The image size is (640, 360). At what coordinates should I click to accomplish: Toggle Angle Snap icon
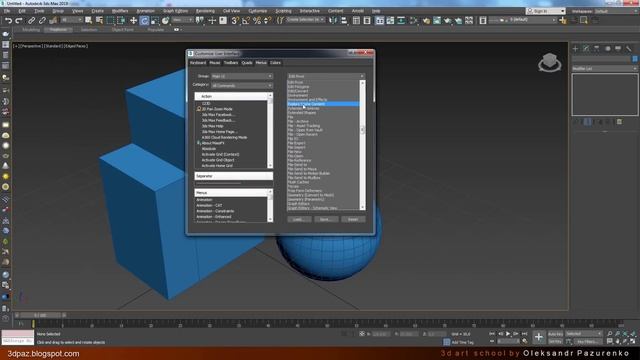pos(246,20)
